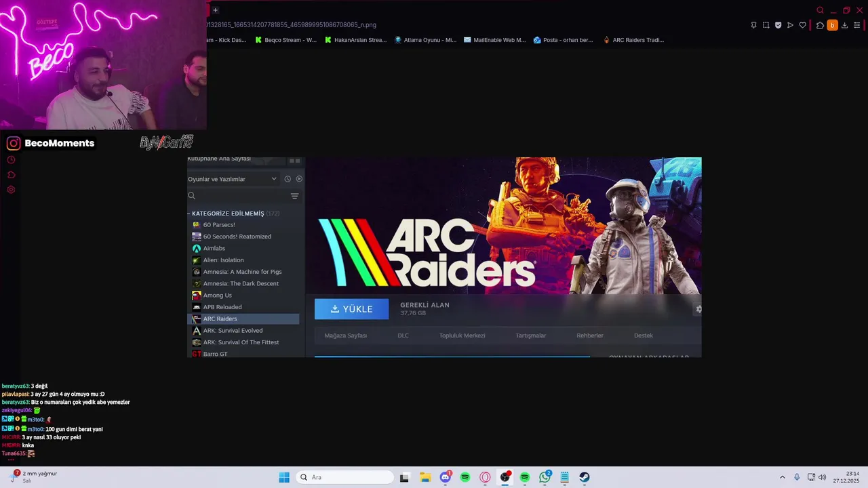Toggle library grid view icon
The width and height of the screenshot is (868, 488).
pyautogui.click(x=294, y=161)
